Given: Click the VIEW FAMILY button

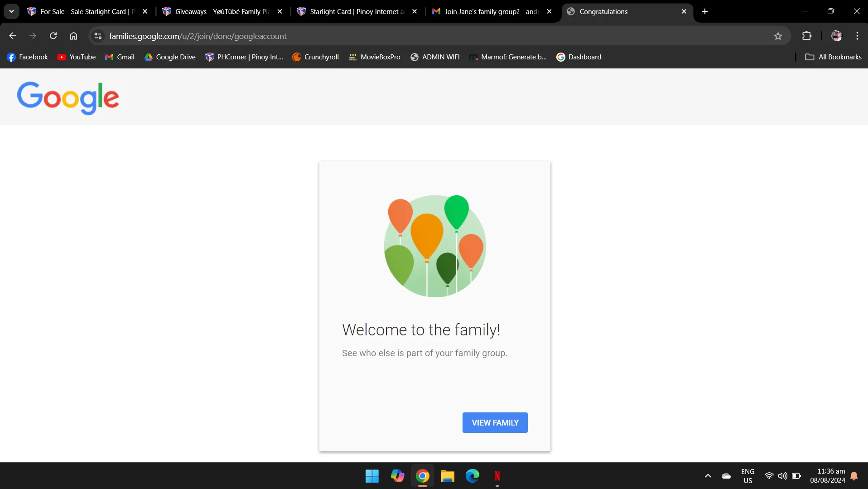Looking at the screenshot, I should [x=495, y=422].
